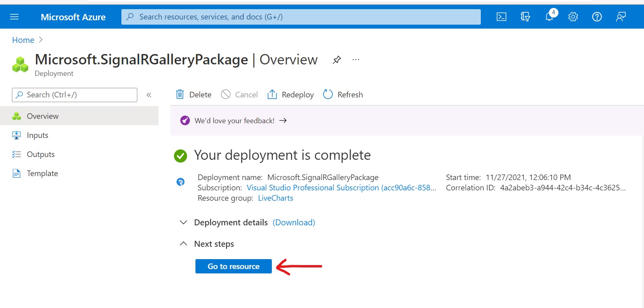Click the Go to resource button
This screenshot has height=308, width=644.
coord(233,266)
